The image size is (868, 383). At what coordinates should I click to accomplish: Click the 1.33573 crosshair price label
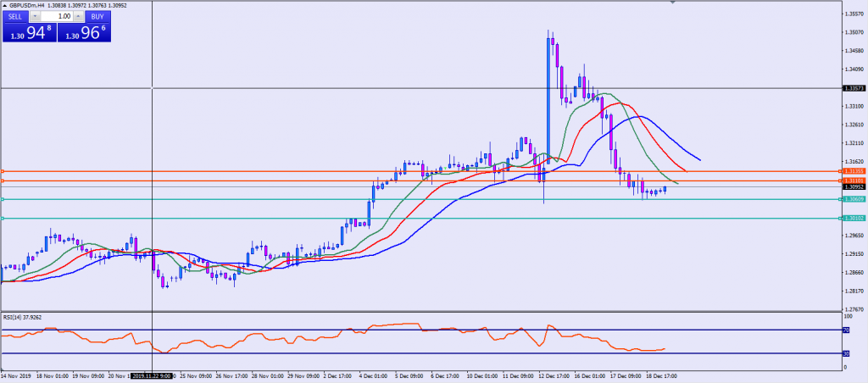(854, 88)
